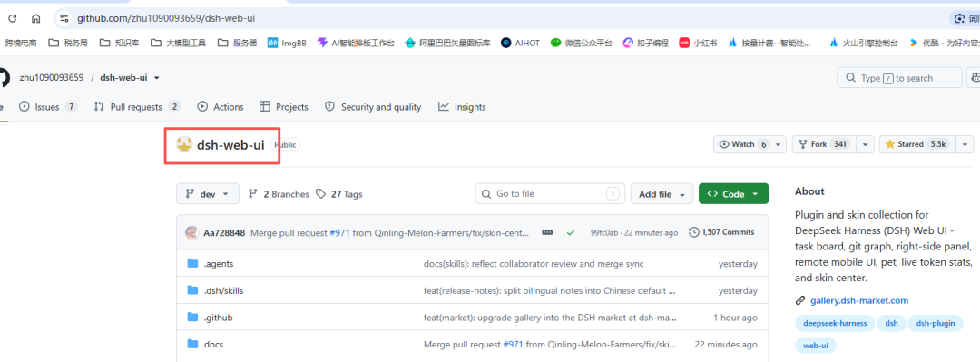This screenshot has width=980, height=362.
Task: Switch to the Issues tab
Action: click(x=48, y=107)
